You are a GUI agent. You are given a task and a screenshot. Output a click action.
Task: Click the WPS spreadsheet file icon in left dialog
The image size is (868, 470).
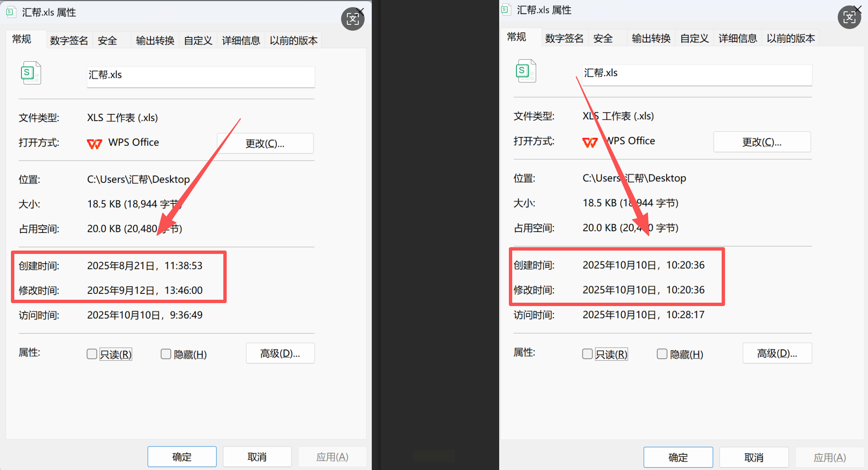point(31,73)
